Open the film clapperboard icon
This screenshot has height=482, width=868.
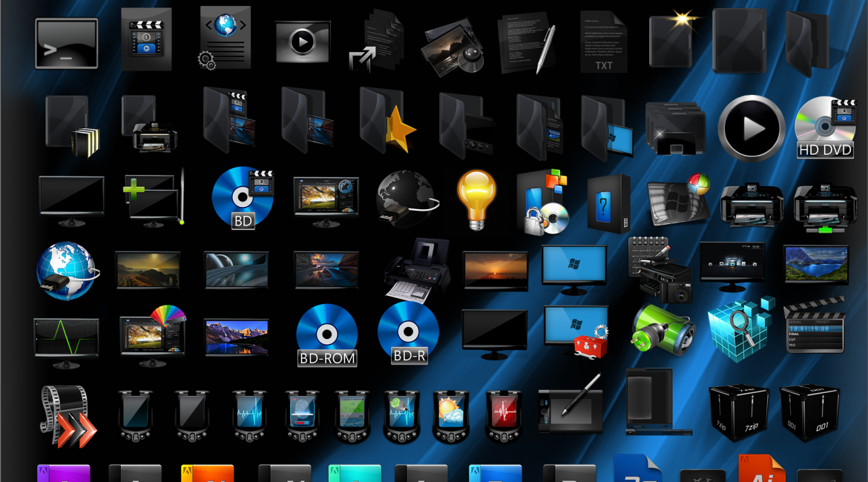(815, 325)
